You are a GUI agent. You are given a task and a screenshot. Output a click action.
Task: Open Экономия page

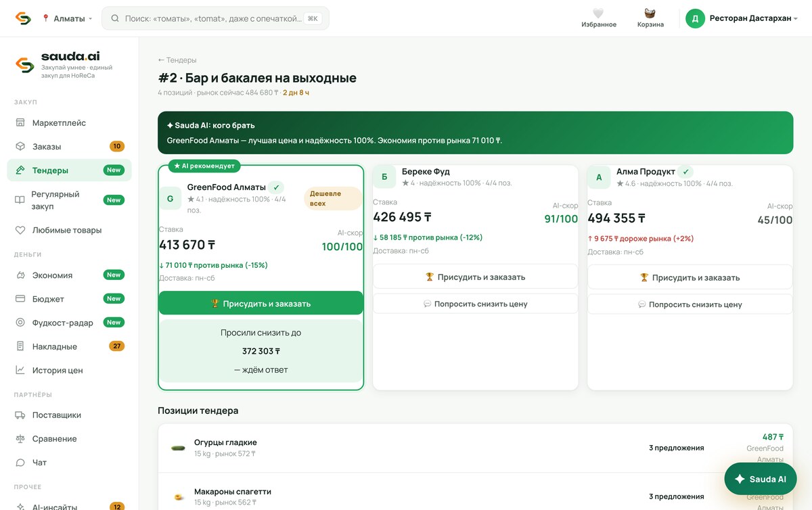(69, 275)
